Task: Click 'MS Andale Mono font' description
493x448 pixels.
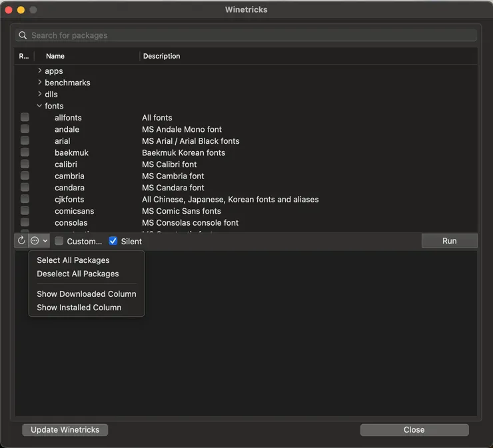Action: 182,129
